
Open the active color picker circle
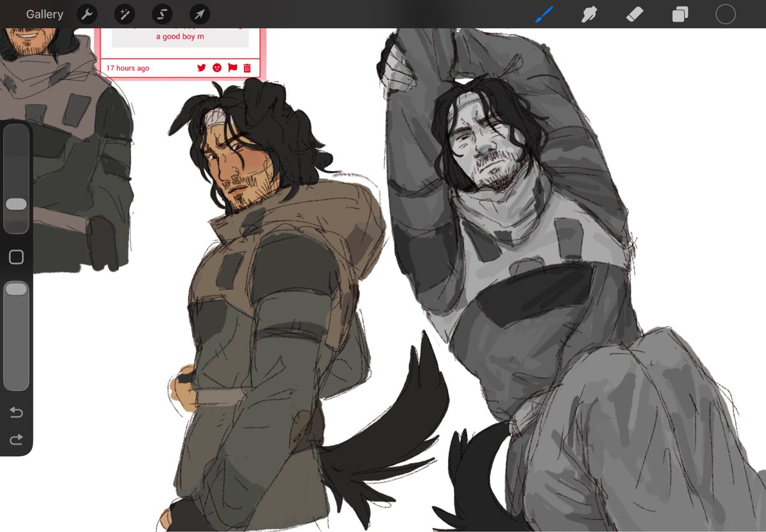point(726,14)
